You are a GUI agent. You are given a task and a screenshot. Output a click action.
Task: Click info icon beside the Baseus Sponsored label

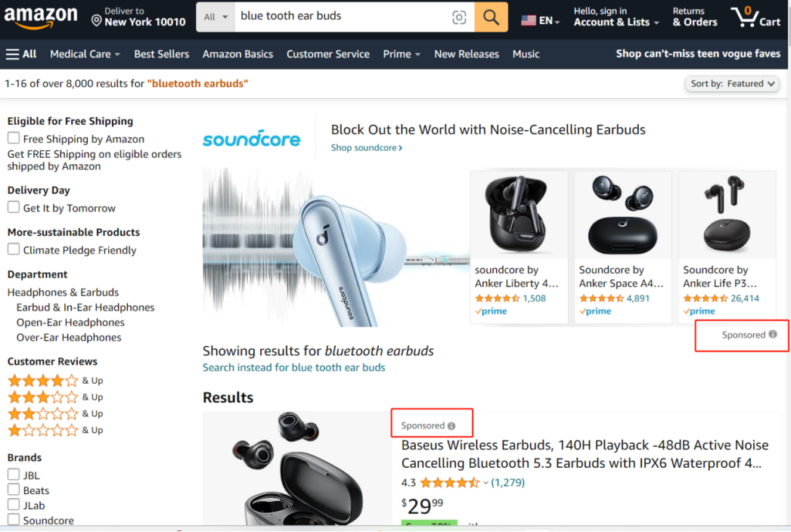pyautogui.click(x=451, y=426)
